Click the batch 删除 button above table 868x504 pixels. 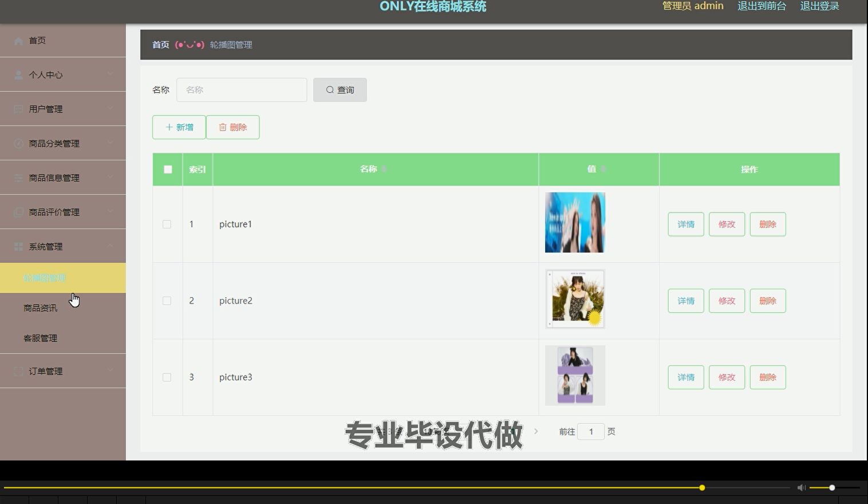point(233,127)
